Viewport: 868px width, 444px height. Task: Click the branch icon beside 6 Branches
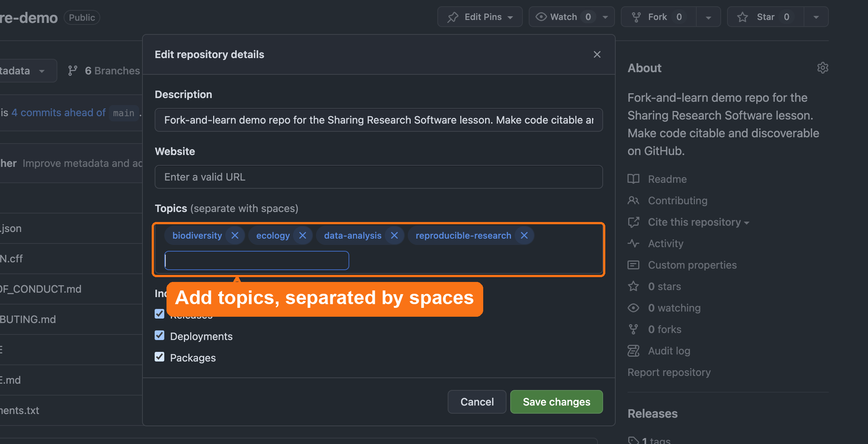click(73, 71)
